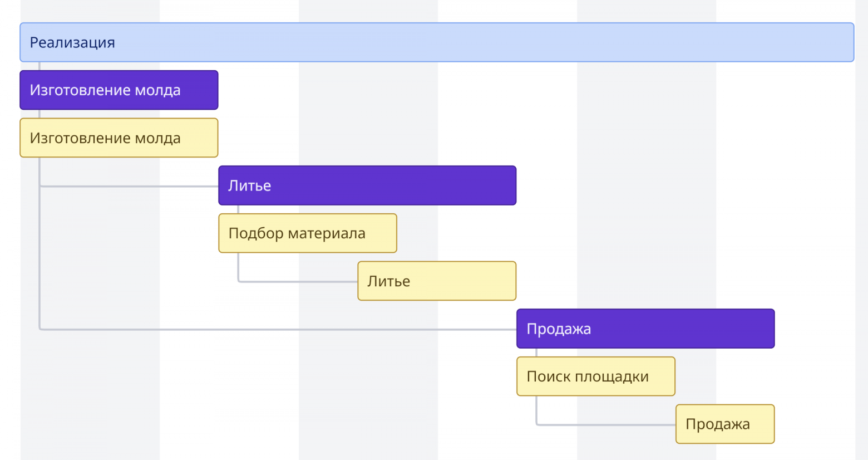Select the purple Литье group bar
Viewport: 868px width, 460px height.
pyautogui.click(x=367, y=185)
